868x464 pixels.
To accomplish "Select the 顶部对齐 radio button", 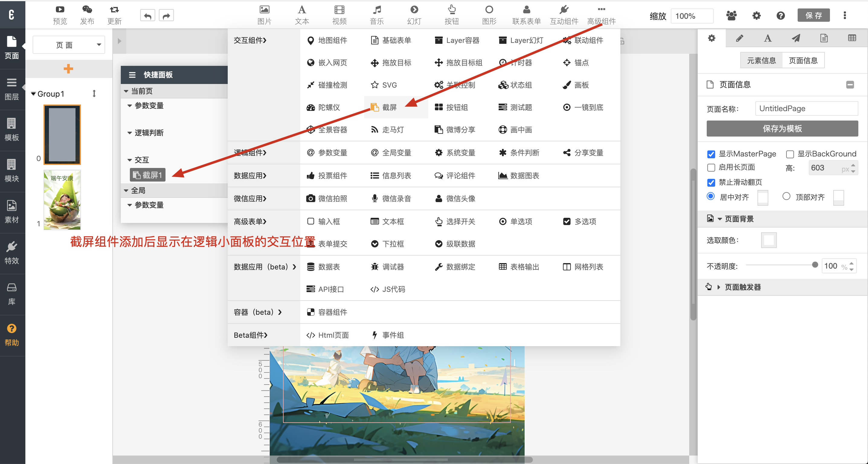I will [x=786, y=196].
